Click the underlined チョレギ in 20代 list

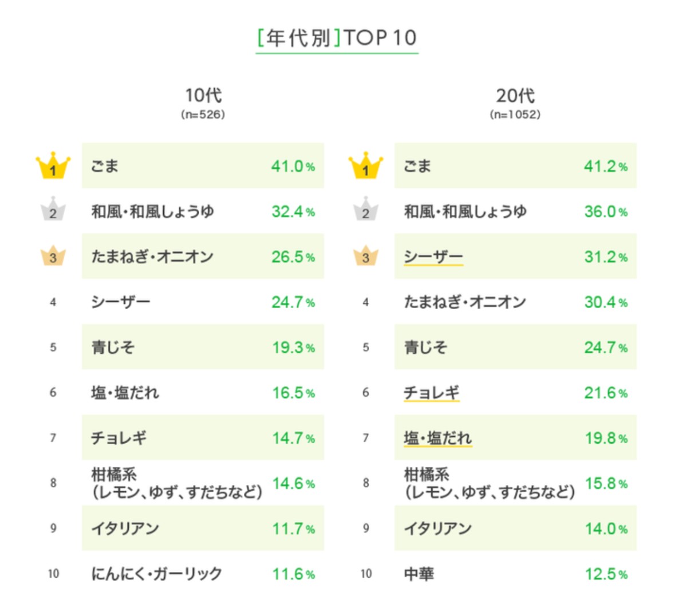coord(432,393)
